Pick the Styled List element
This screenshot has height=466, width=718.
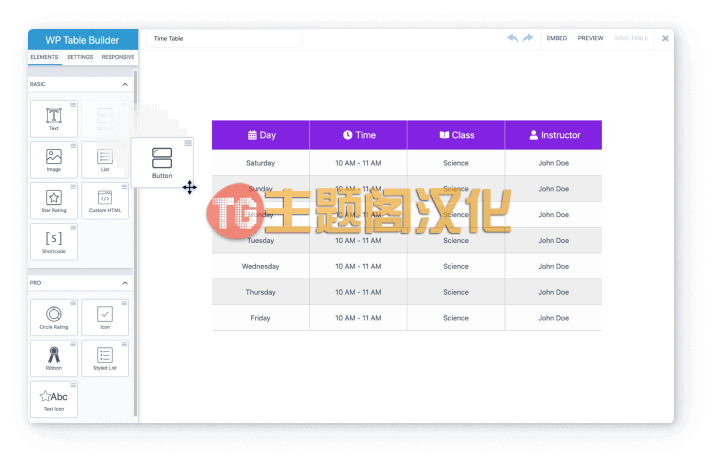click(105, 358)
